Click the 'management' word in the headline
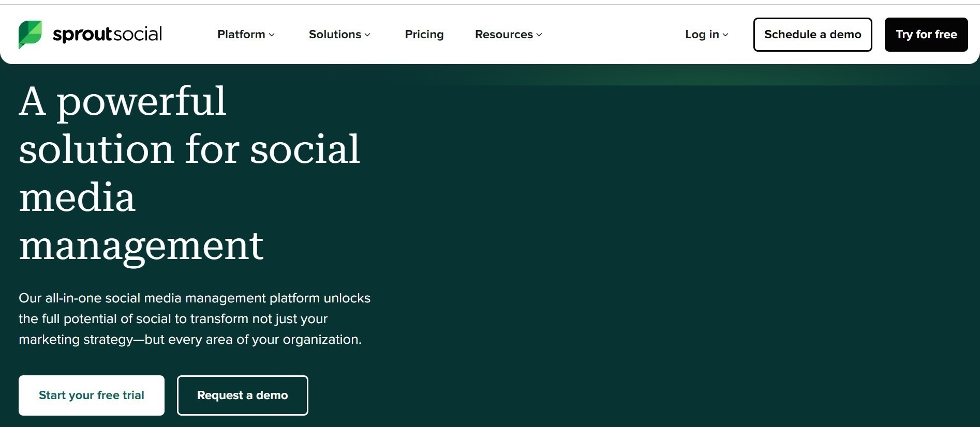This screenshot has height=427, width=980. point(141,246)
